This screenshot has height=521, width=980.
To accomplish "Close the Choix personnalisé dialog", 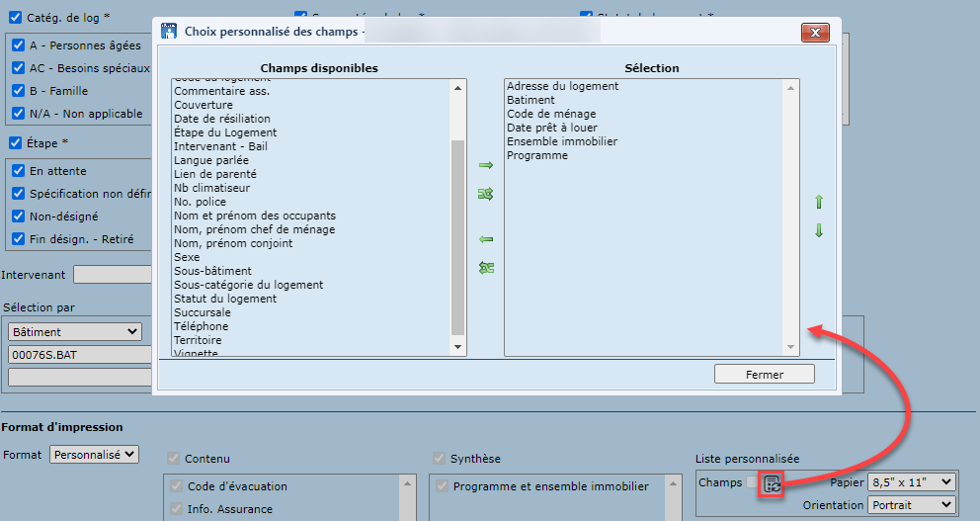I will [815, 33].
